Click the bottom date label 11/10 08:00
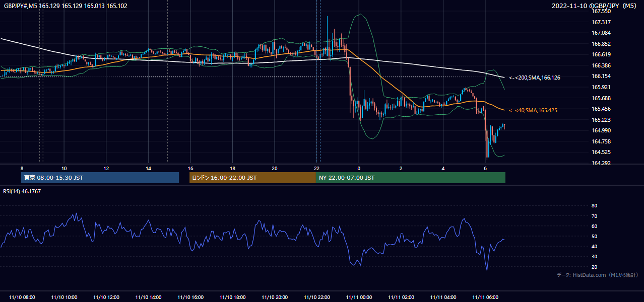Viewport: 644px width, 302px height. pyautogui.click(x=22, y=297)
